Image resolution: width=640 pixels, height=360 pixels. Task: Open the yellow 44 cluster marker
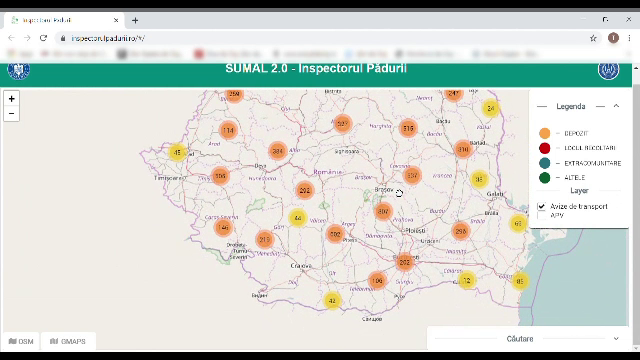(298, 218)
